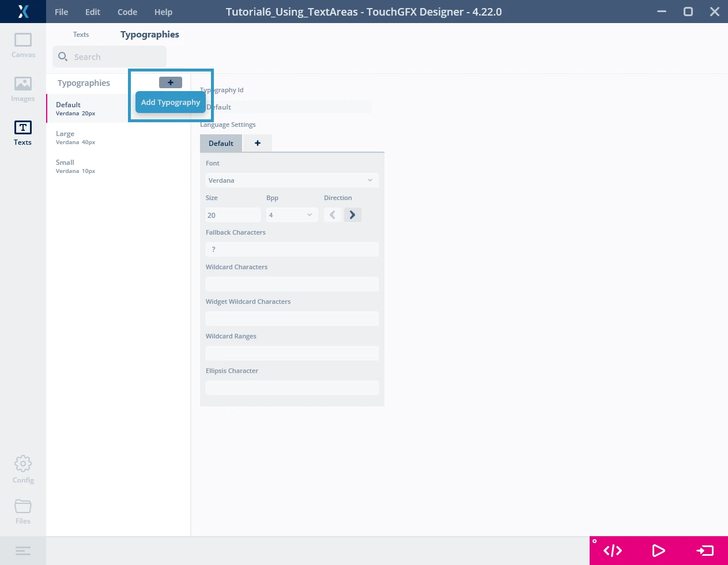Viewport: 728px width, 565px height.
Task: Open the Canvas view in sidebar
Action: (x=23, y=45)
